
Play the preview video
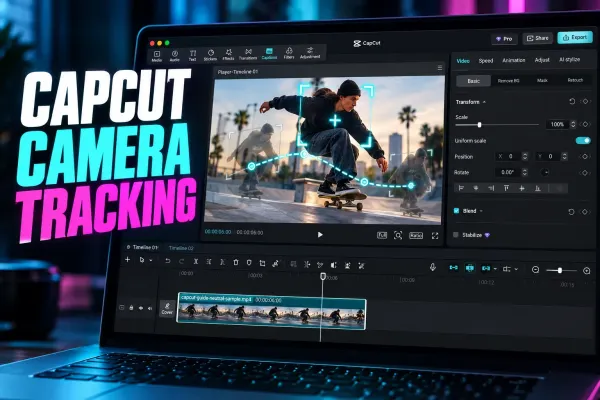tap(320, 235)
